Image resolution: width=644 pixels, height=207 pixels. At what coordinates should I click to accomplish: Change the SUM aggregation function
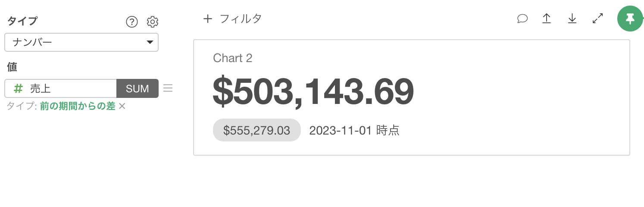[x=138, y=88]
